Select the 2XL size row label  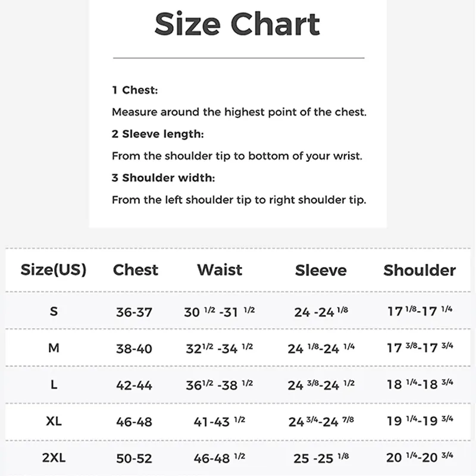54,458
